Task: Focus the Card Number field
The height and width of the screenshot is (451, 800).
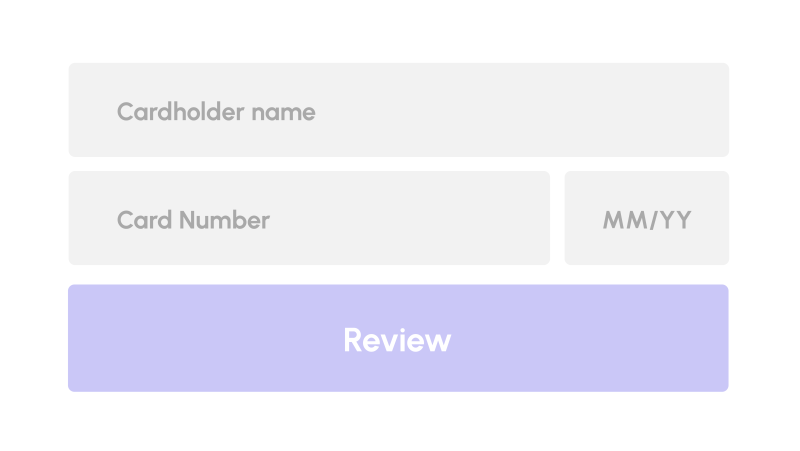Action: pyautogui.click(x=309, y=218)
